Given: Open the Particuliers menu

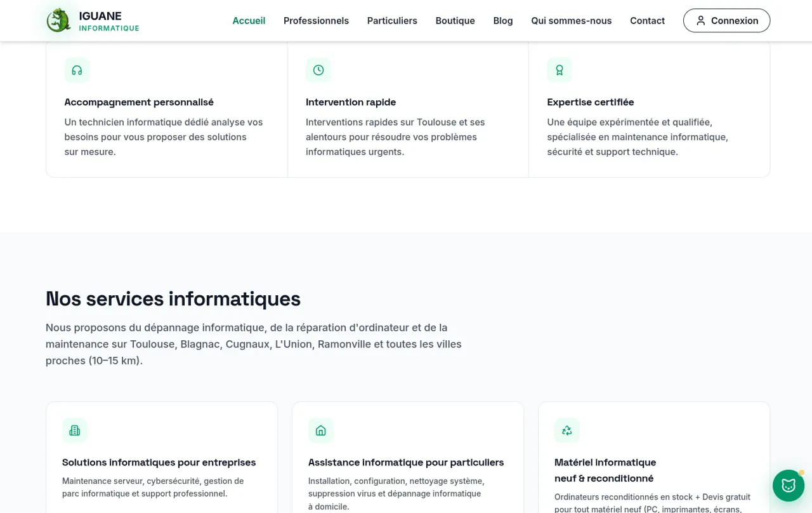Looking at the screenshot, I should [392, 20].
